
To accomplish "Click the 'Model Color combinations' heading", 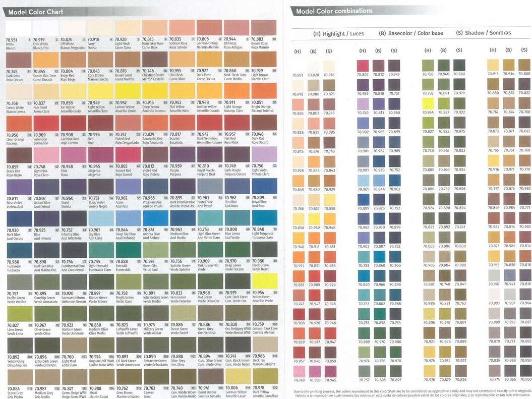I will click(x=334, y=11).
